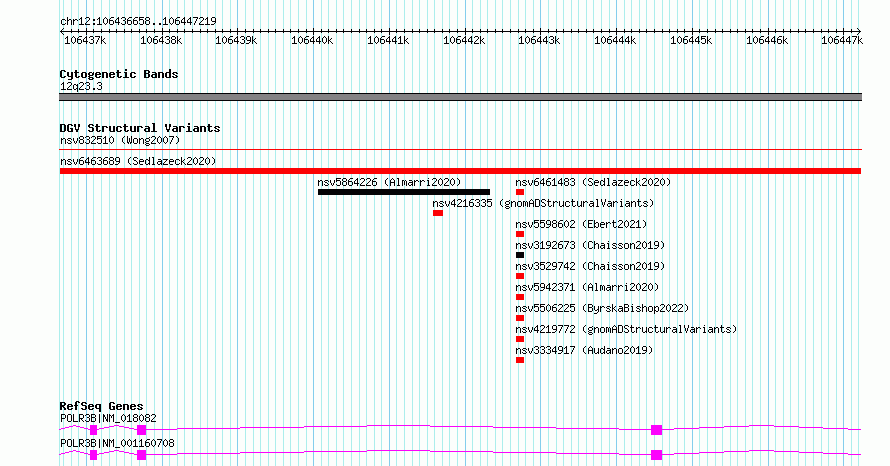Click the 12q23.3 band label
Image resolution: width=890 pixels, height=466 pixels.
[81, 86]
